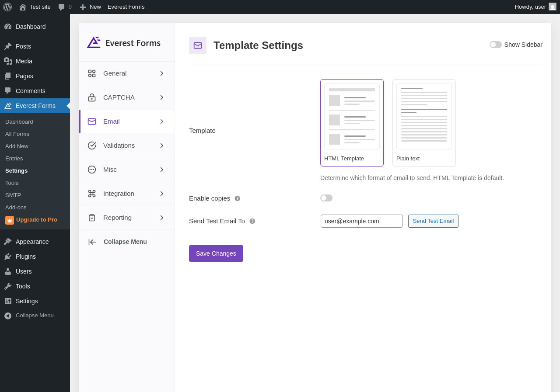The width and height of the screenshot is (560, 392).
Task: Click the HTML Template preview thumbnail
Action: [x=352, y=116]
